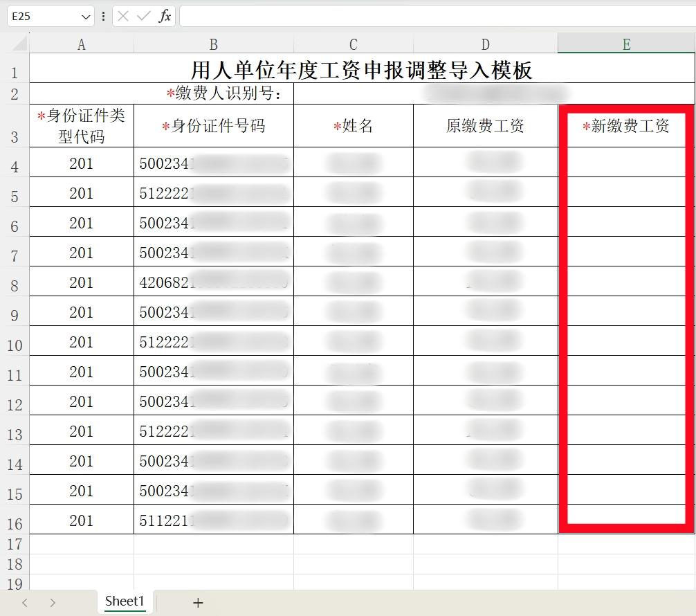Click the empty new salary cell in row 4
This screenshot has width=696, height=616.
(626, 163)
